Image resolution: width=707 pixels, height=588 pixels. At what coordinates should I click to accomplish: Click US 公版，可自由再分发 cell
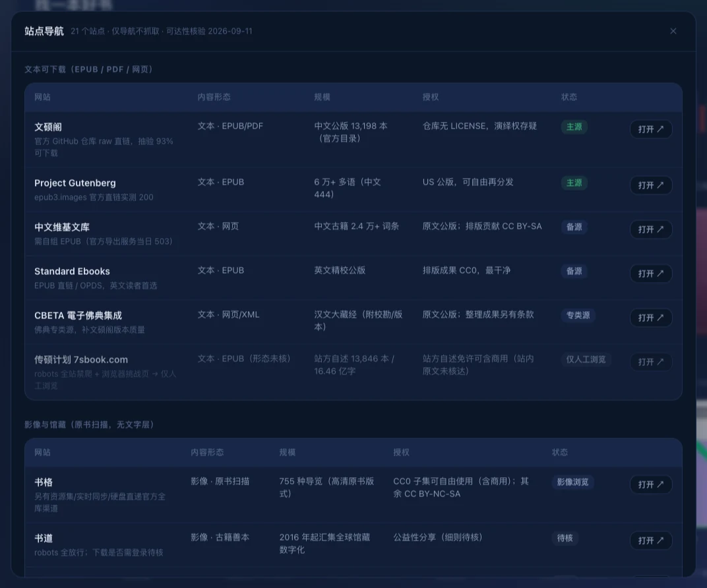(468, 182)
